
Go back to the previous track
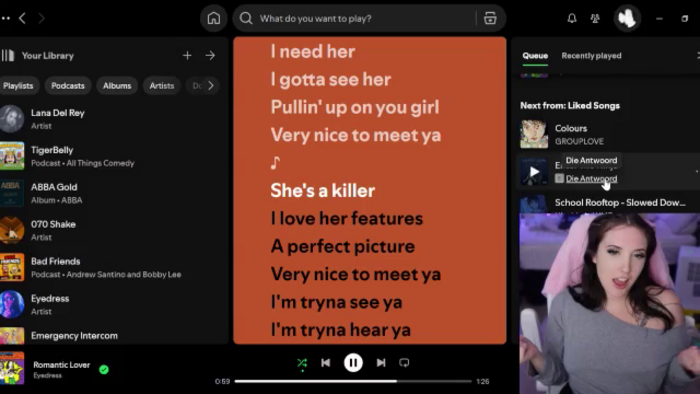coord(325,363)
